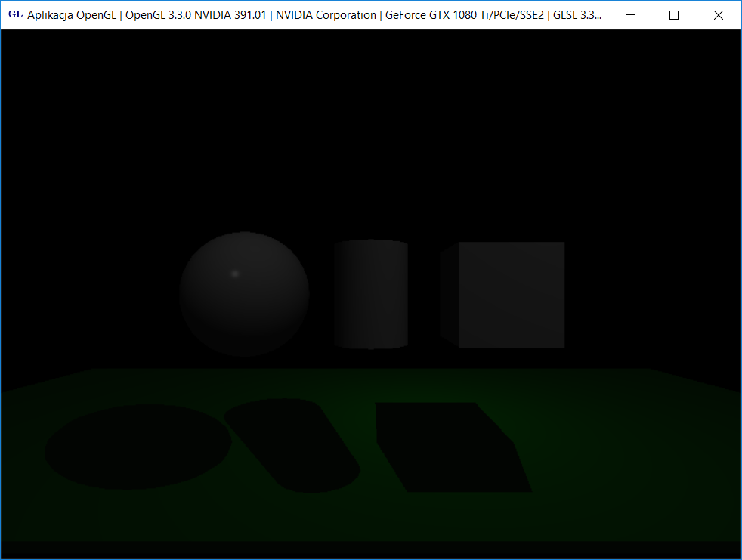742x560 pixels.
Task: Click the sphere's elliptical shadow on the floor
Action: 138,446
